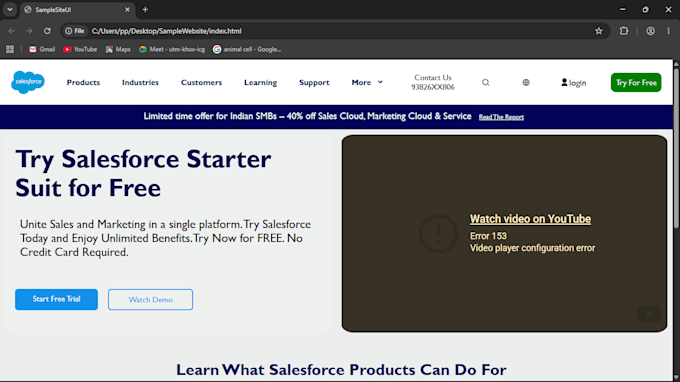
Task: Open a new browser tab
Action: click(145, 10)
